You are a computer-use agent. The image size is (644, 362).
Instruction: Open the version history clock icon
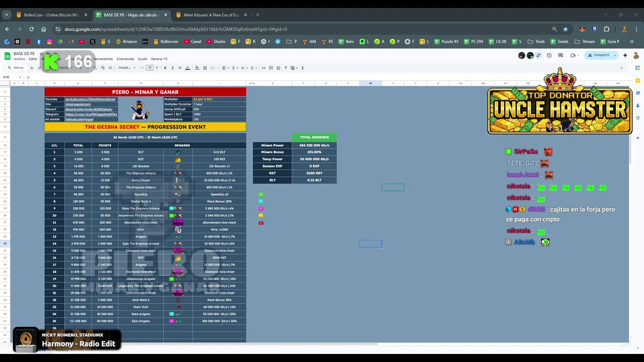point(549,55)
